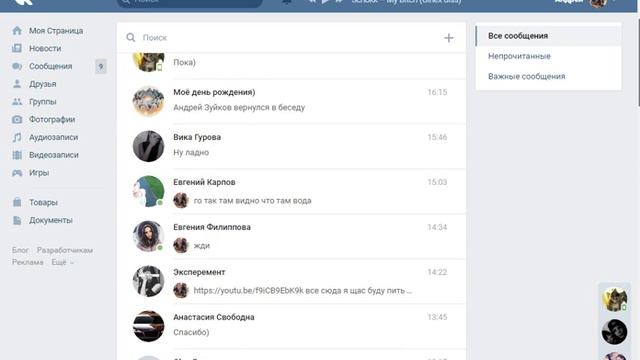Click top floating chat avatar at bottom right
Image resolution: width=640 pixels, height=360 pixels.
click(x=614, y=299)
